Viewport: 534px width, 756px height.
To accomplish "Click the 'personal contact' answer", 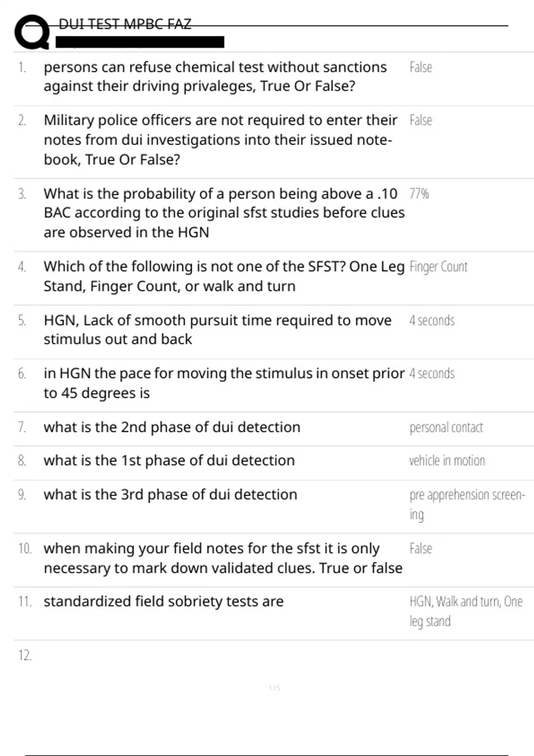I will (446, 427).
